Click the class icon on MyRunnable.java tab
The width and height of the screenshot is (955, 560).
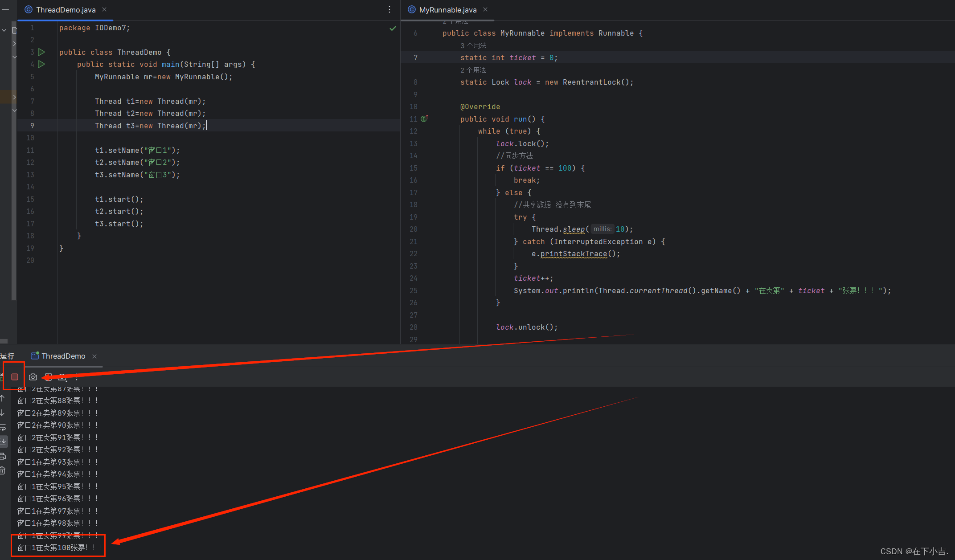tap(412, 9)
